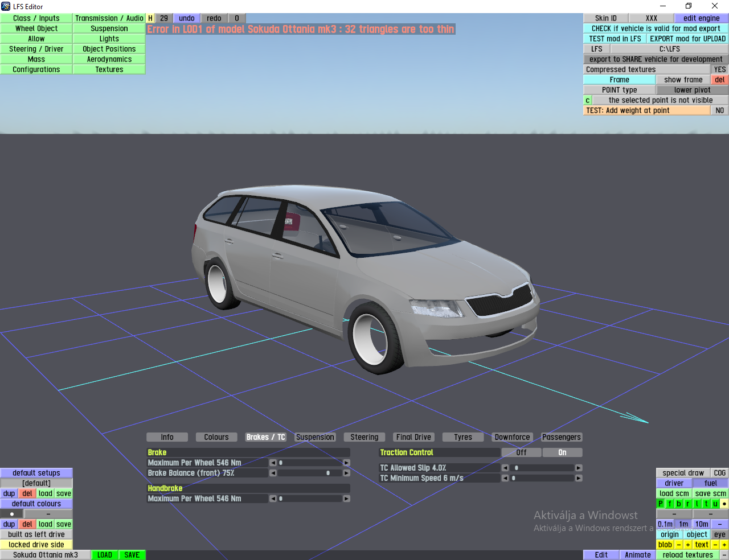
Task: Click EXPORT mod for UPLOAD
Action: coord(688,39)
